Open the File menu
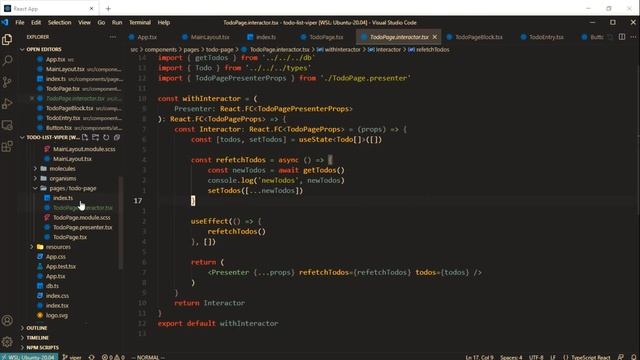The image size is (640, 360). [x=20, y=22]
